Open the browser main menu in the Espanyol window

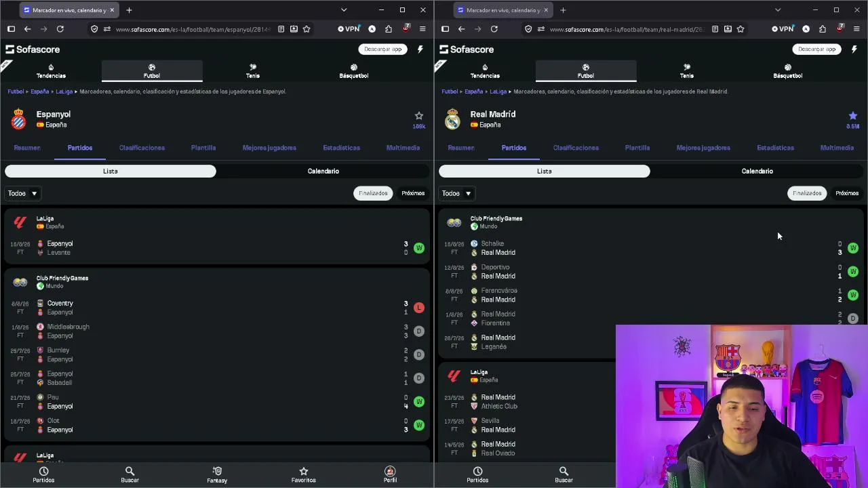tap(422, 29)
